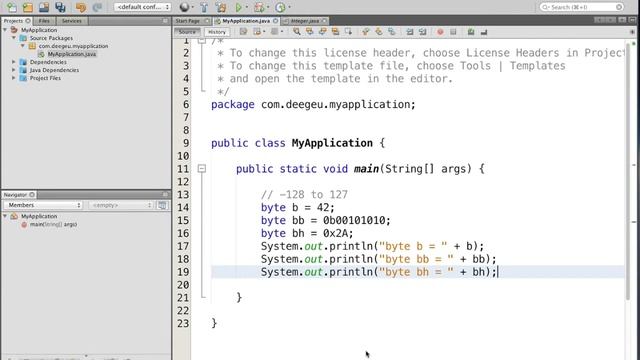Click the New File toolbar icon
The width and height of the screenshot is (640, 360).
(x=11, y=7)
